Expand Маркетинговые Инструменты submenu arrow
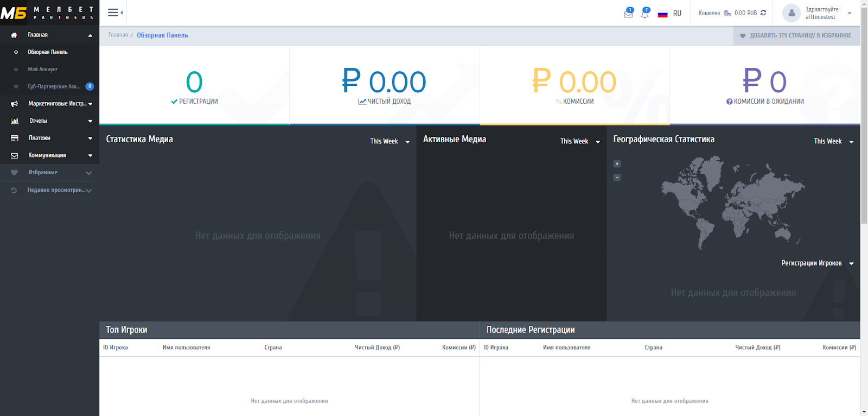The height and width of the screenshot is (416, 868). pos(90,104)
